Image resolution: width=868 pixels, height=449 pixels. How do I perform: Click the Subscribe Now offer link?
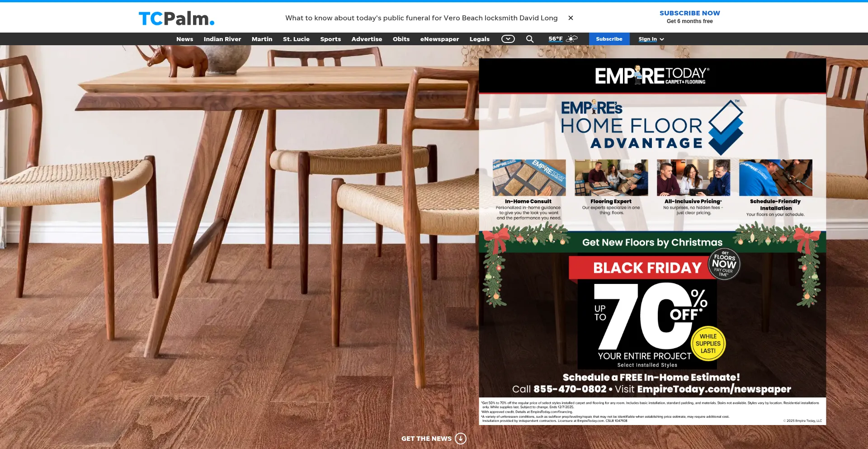tap(689, 13)
